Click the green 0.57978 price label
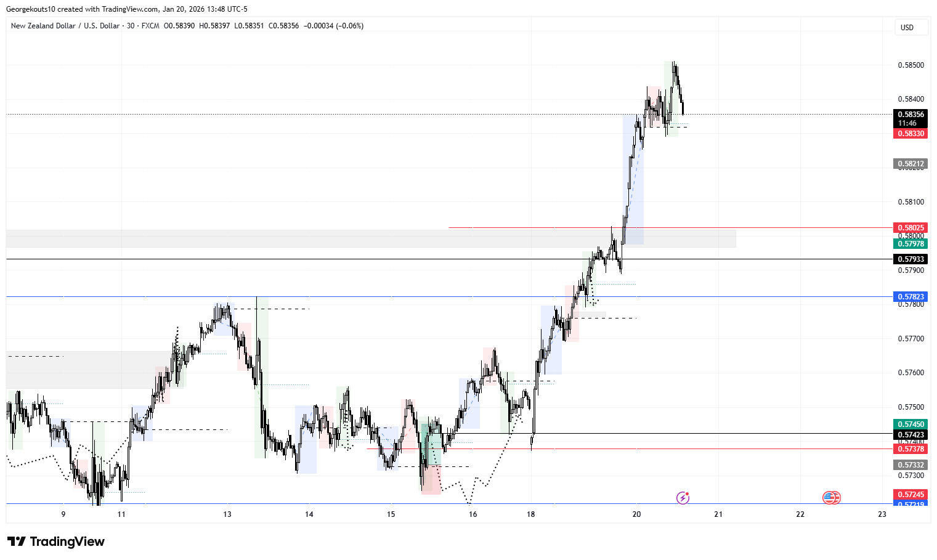Screen dimensions: 937x560 coord(910,244)
